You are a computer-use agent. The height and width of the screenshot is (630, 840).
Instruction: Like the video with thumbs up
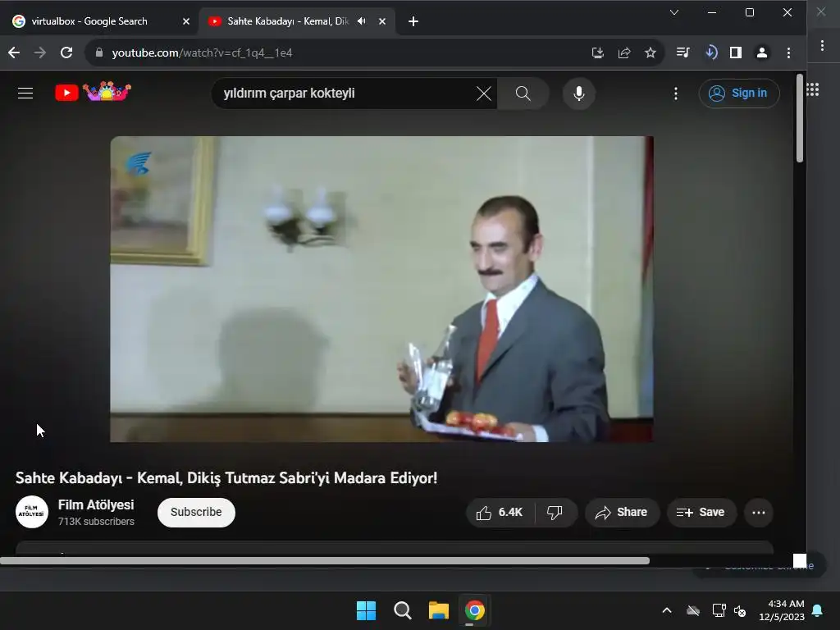[500, 513]
